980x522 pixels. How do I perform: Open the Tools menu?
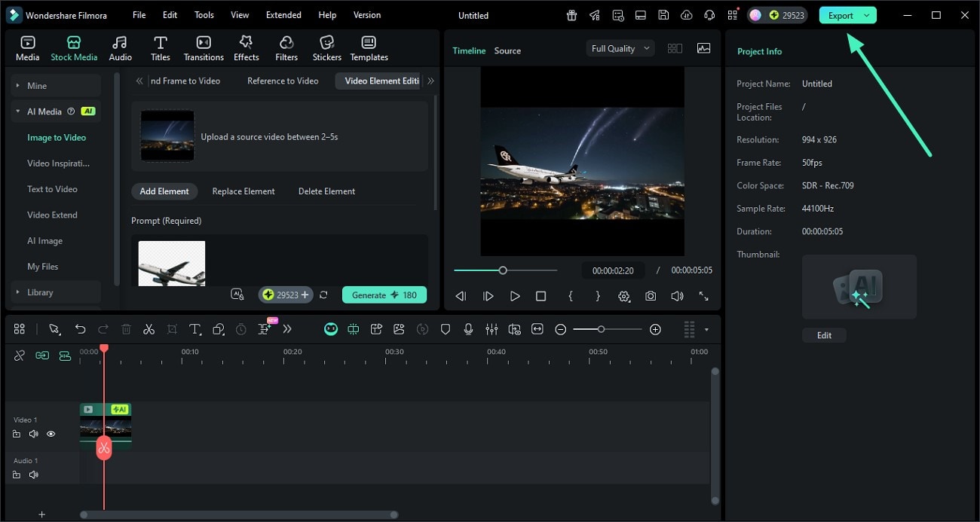coord(203,14)
